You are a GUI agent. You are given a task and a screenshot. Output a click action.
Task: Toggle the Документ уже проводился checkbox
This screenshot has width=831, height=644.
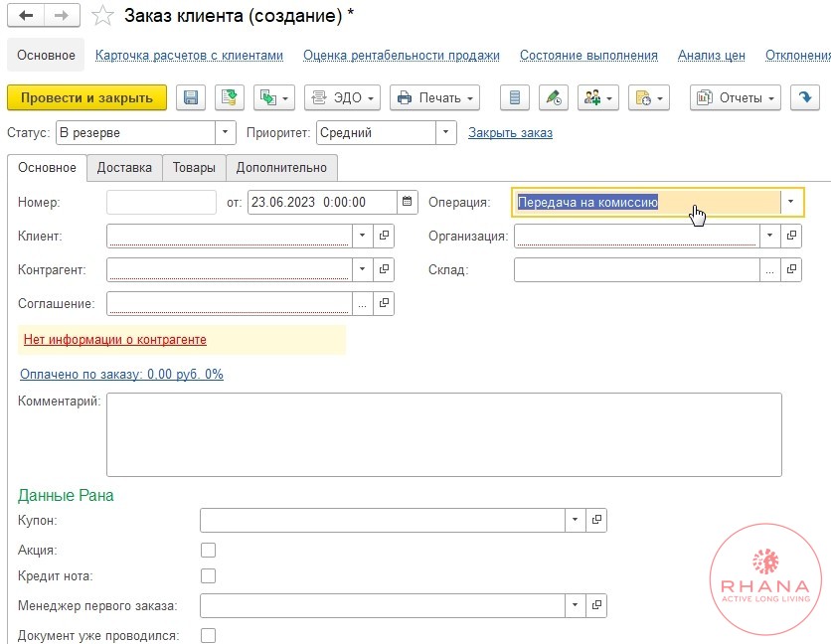pyautogui.click(x=209, y=635)
